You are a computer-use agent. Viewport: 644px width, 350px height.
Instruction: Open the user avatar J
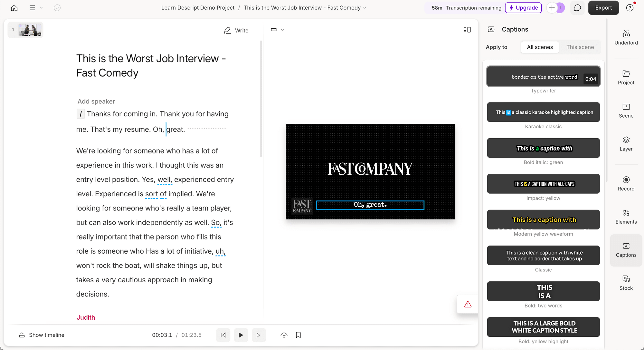point(560,8)
